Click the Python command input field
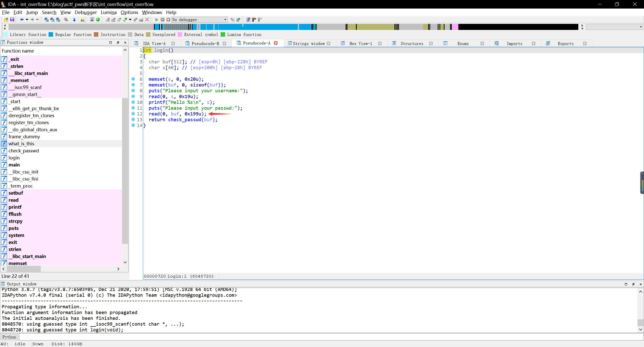 point(331,337)
